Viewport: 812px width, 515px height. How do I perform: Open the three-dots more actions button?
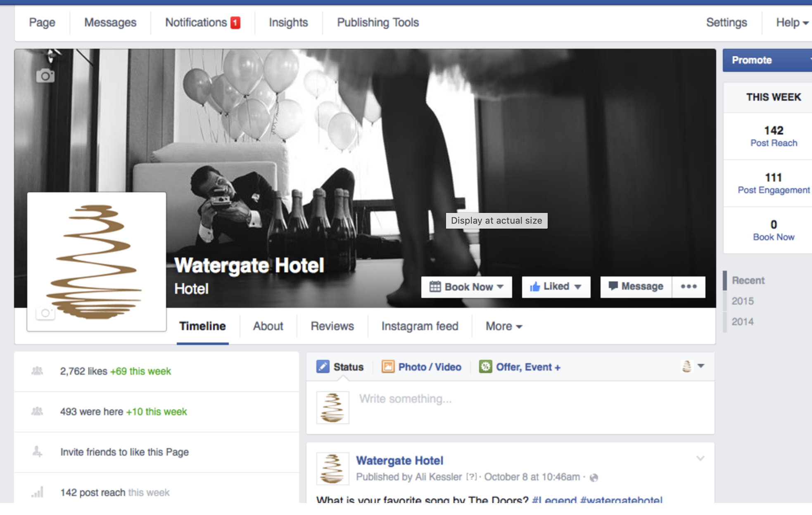pyautogui.click(x=689, y=286)
